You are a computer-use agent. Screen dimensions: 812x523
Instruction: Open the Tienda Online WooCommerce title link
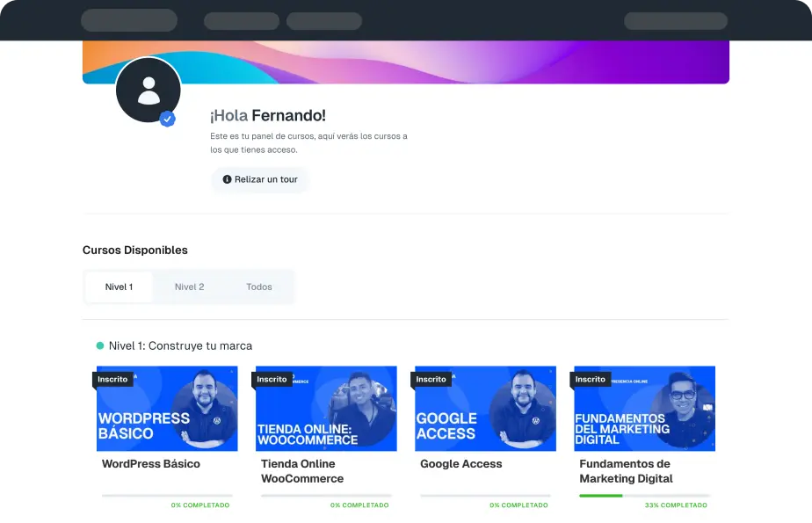tap(302, 471)
